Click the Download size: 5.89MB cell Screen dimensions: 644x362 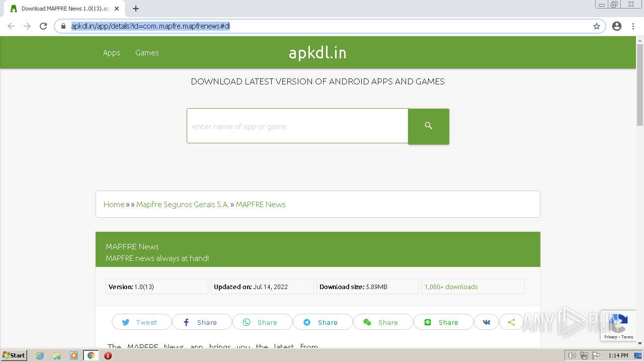368,287
